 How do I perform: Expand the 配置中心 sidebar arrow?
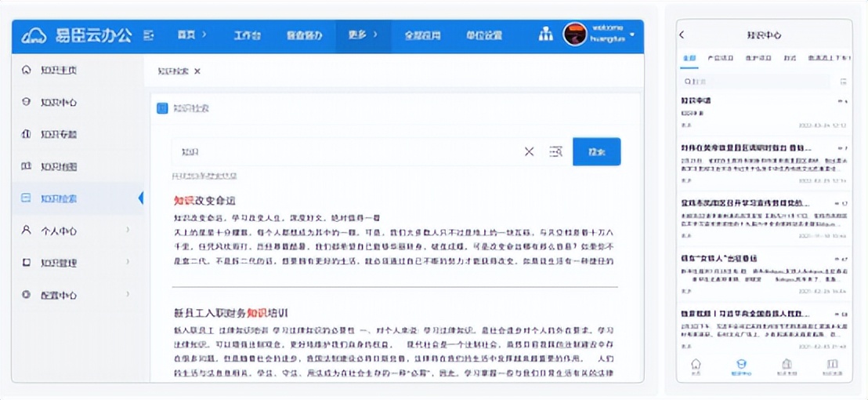(128, 294)
